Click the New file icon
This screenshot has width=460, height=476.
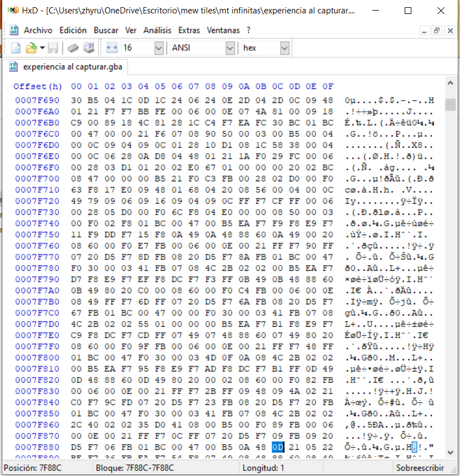[x=16, y=48]
